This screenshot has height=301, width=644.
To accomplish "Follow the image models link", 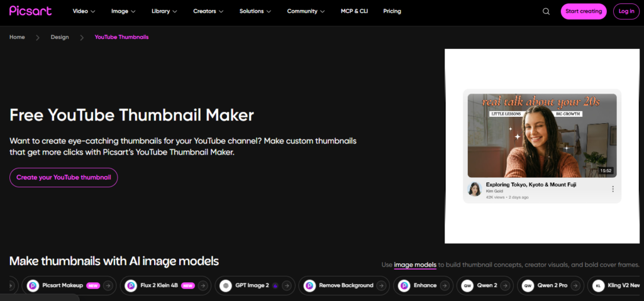I will point(415,265).
